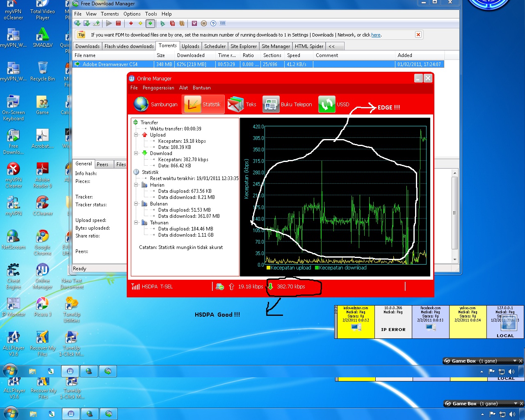525x420 pixels.
Task: Collapse the Upload tree node
Action: coord(136,135)
